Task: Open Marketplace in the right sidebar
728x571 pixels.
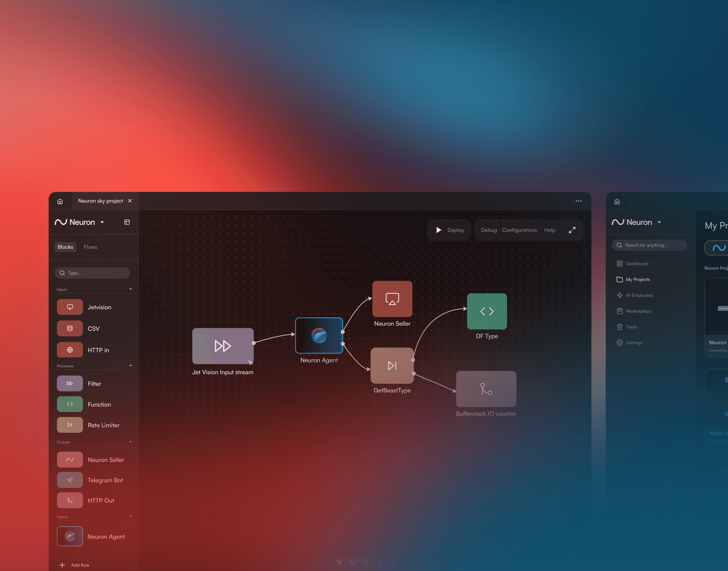Action: tap(638, 311)
